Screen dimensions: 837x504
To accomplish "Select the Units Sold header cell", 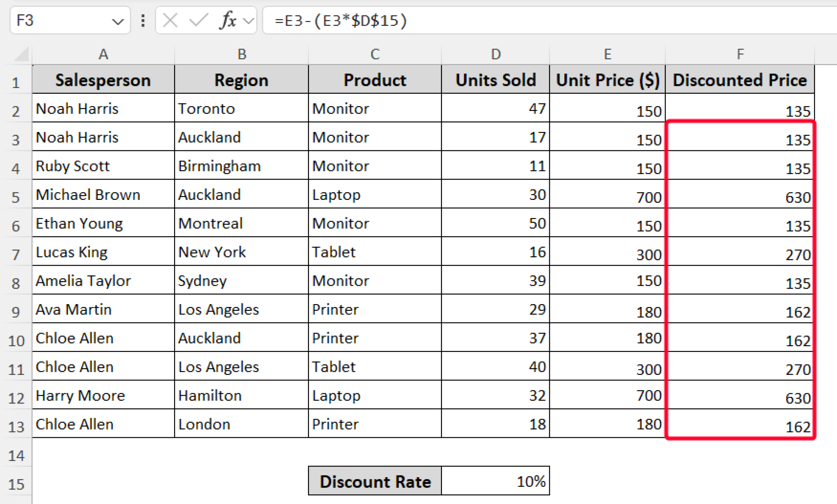I will (x=495, y=80).
